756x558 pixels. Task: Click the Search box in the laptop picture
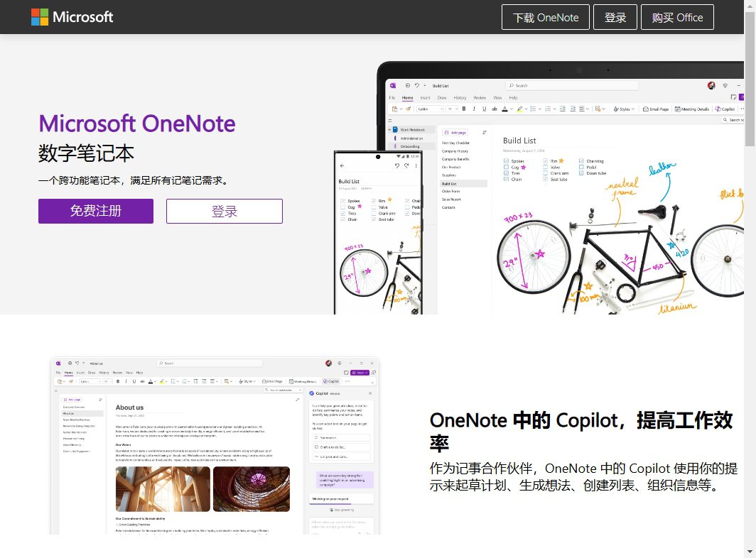tap(572, 85)
